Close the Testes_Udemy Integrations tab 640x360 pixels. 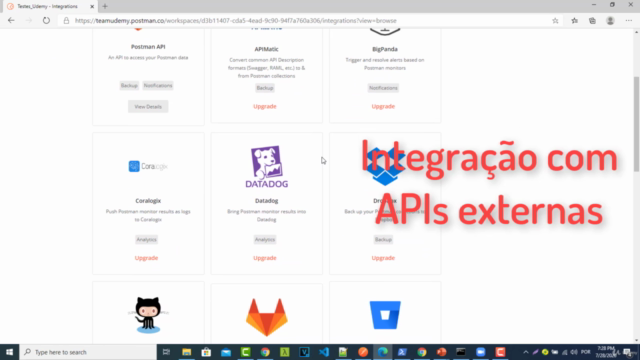(x=92, y=7)
